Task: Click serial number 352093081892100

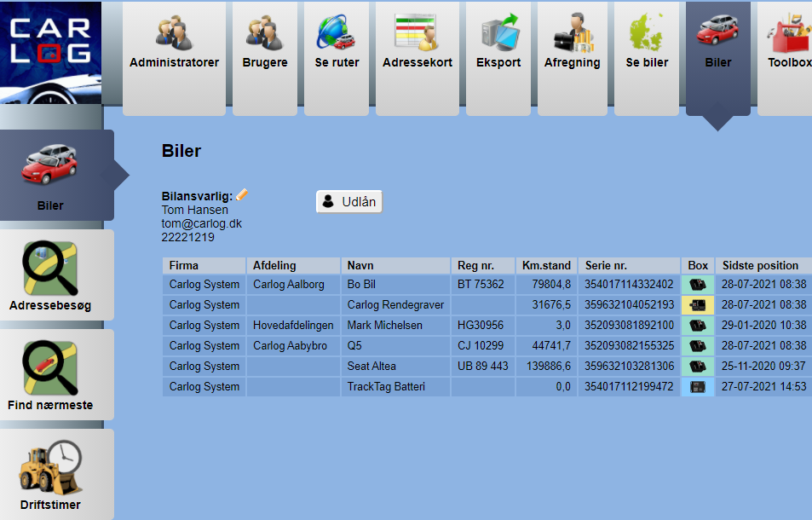Action: (629, 326)
